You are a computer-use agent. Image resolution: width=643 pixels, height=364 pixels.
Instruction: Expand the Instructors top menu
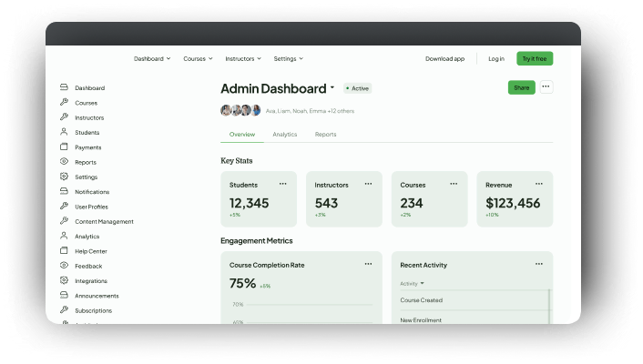(x=243, y=59)
